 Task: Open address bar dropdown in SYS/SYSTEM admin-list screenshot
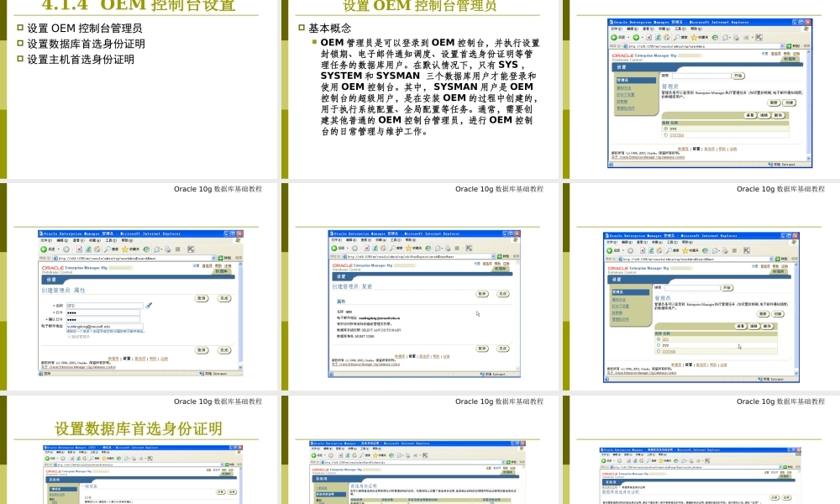(782, 46)
